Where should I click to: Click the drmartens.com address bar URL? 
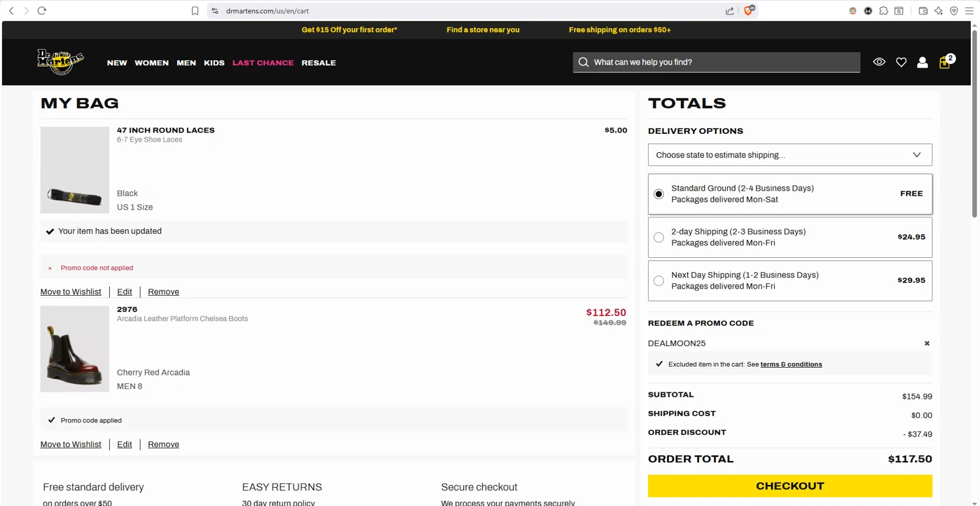[267, 11]
